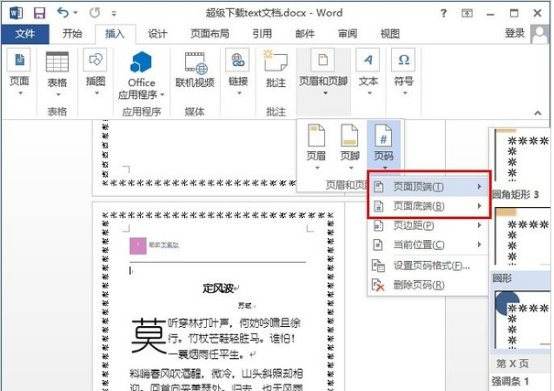Switch to the 设计 (Design) tab
Viewport: 554px width, 391px height.
pos(157,34)
